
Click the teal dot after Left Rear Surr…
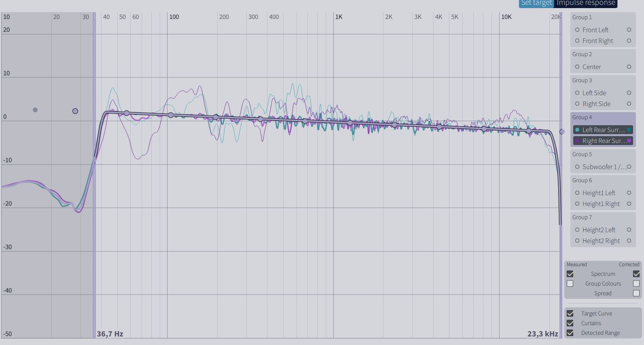(x=629, y=130)
